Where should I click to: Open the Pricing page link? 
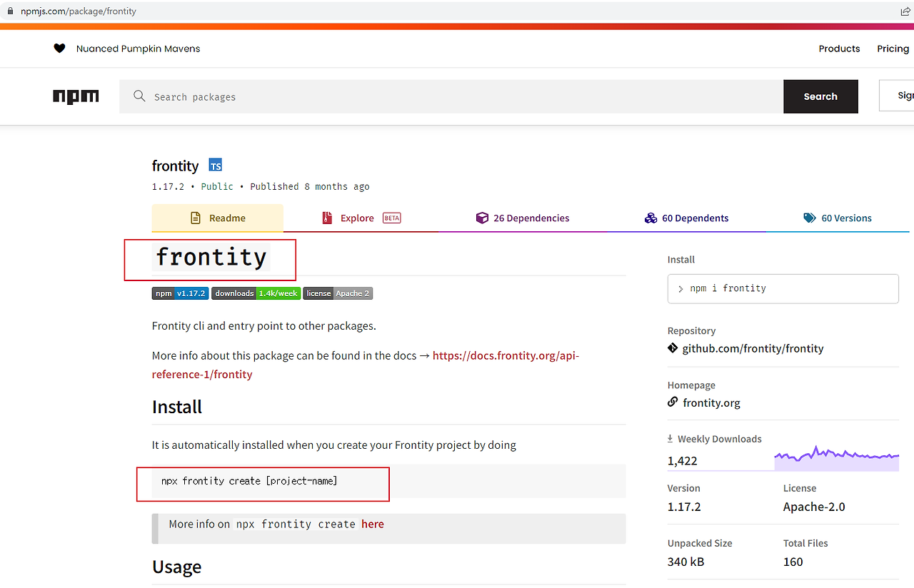(x=893, y=49)
